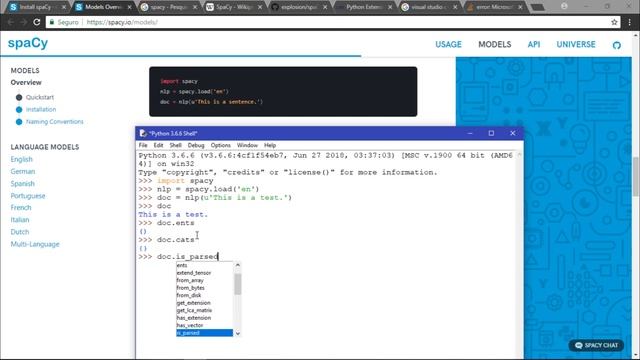Select from_array in autocomplete list

(x=204, y=280)
